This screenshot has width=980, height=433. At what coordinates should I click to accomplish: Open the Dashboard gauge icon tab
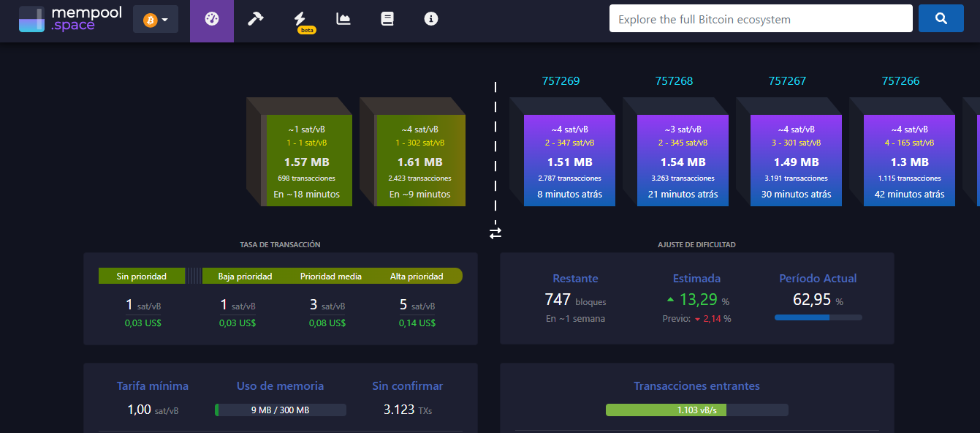tap(212, 19)
